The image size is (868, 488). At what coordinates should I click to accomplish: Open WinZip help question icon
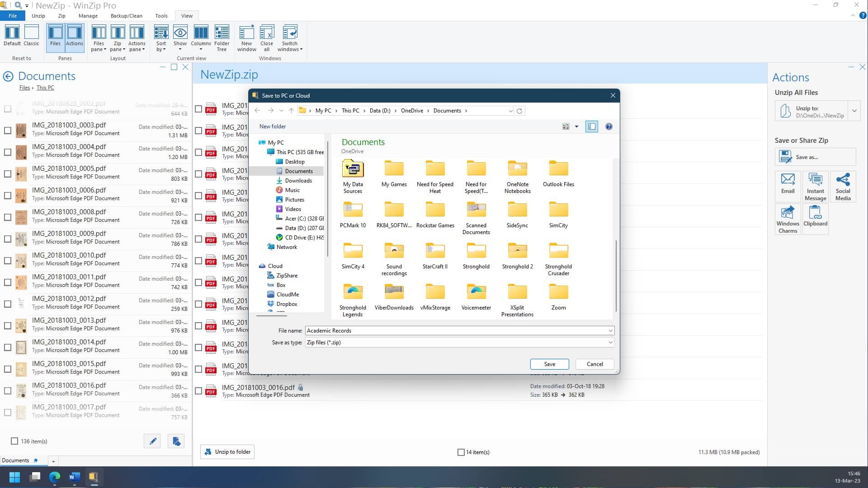point(863,15)
